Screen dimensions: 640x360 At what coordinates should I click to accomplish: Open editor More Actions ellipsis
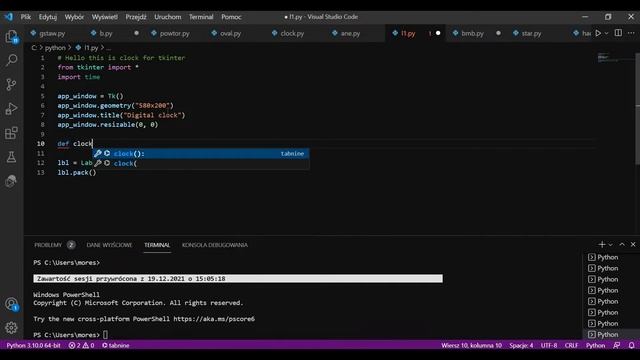631,33
